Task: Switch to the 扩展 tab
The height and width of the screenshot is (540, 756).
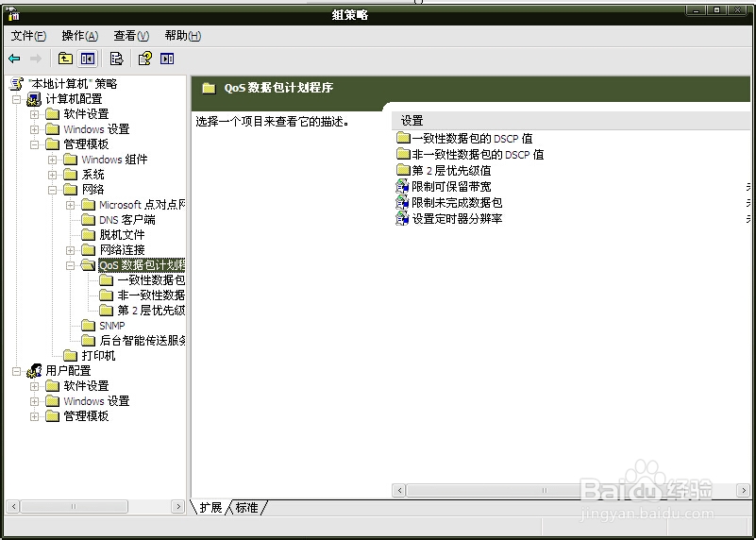Action: [210, 507]
